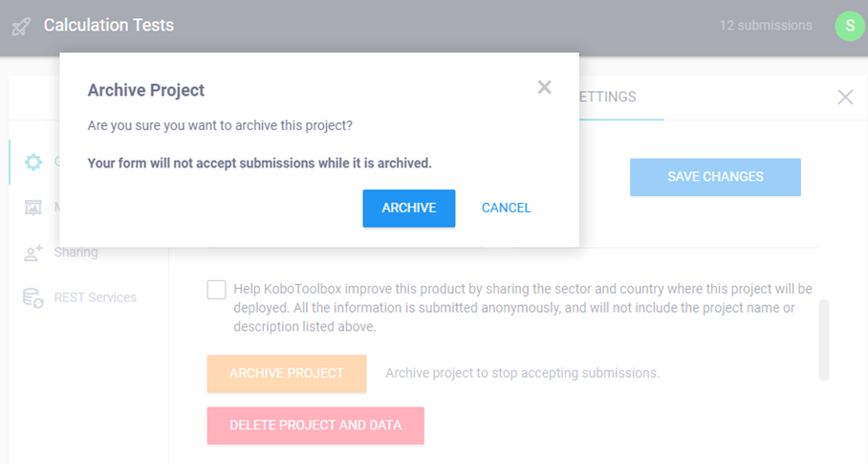868x464 pixels.
Task: Open the Media icon in sidebar
Action: 33,208
